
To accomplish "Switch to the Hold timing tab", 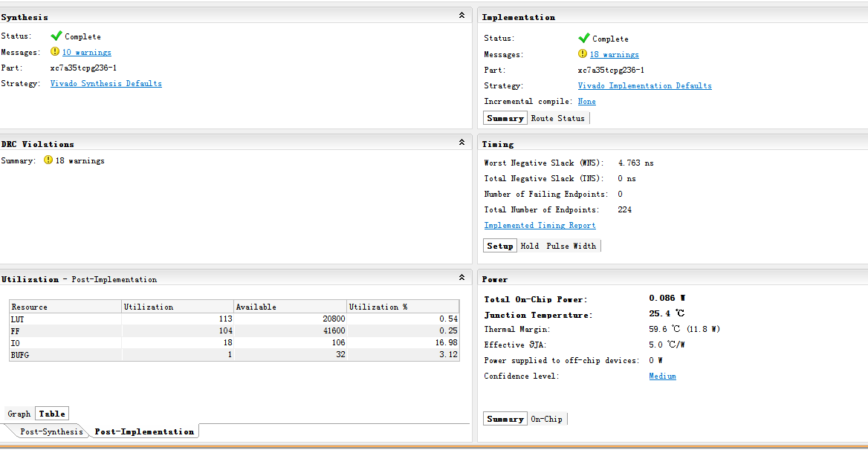I will click(530, 246).
